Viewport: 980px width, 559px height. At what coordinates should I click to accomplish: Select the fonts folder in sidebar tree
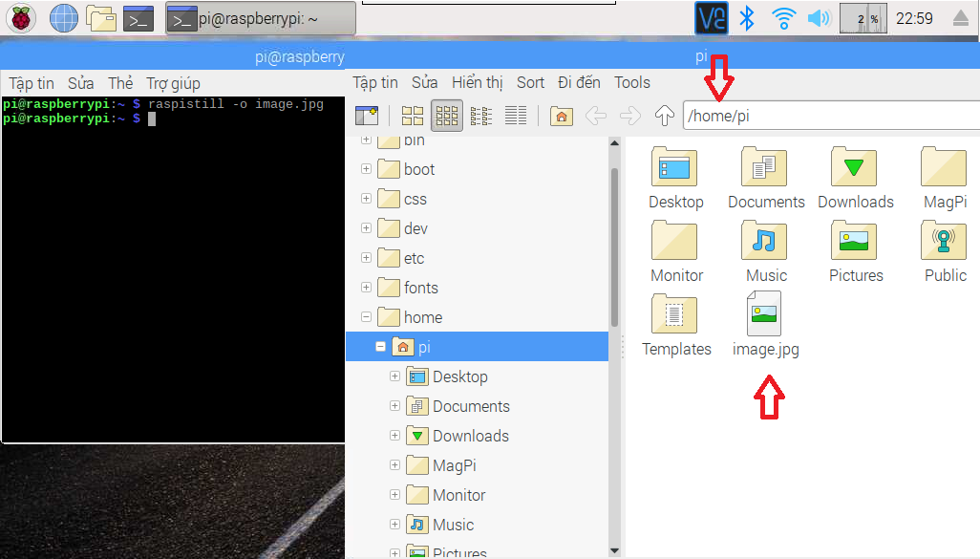(408, 288)
